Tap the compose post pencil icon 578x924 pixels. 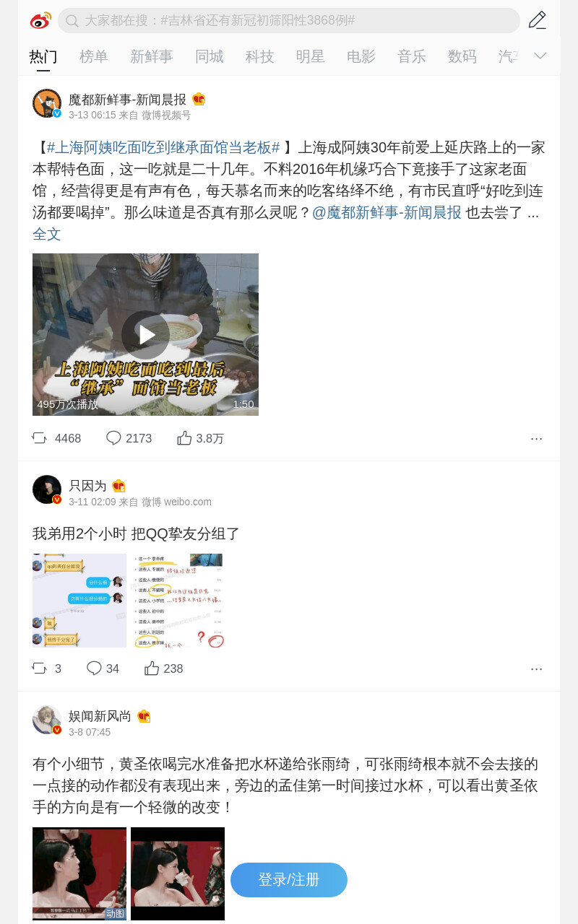(537, 20)
